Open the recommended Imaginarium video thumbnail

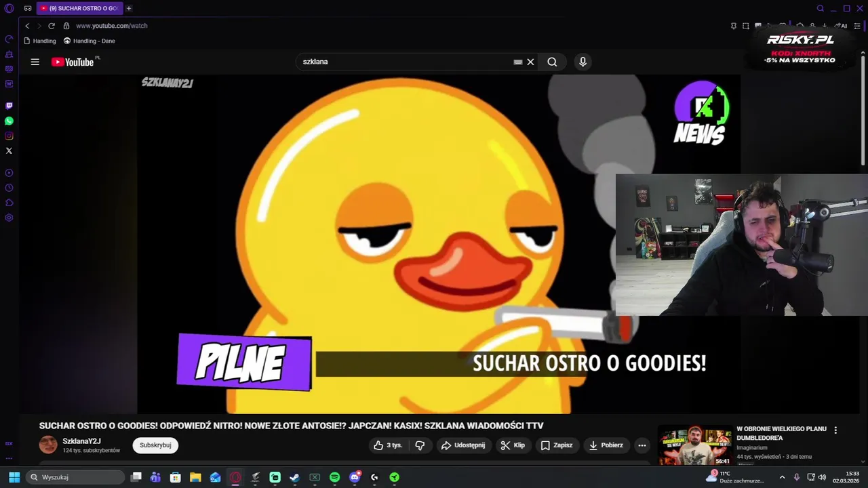[695, 445]
